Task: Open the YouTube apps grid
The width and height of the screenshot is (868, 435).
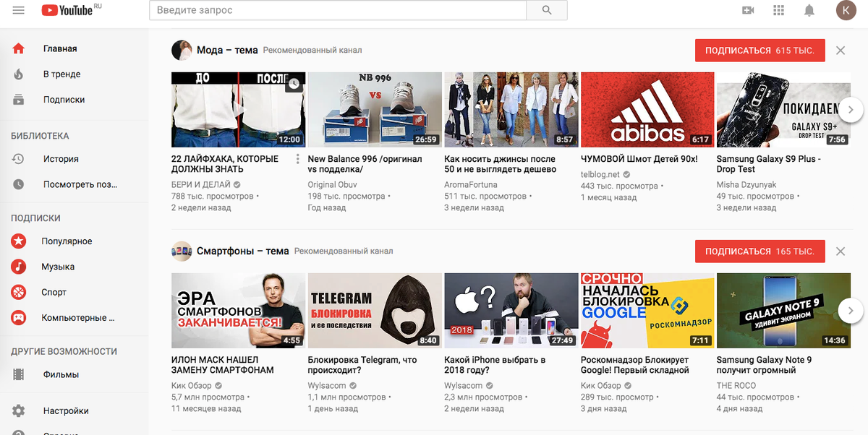Action: tap(779, 10)
